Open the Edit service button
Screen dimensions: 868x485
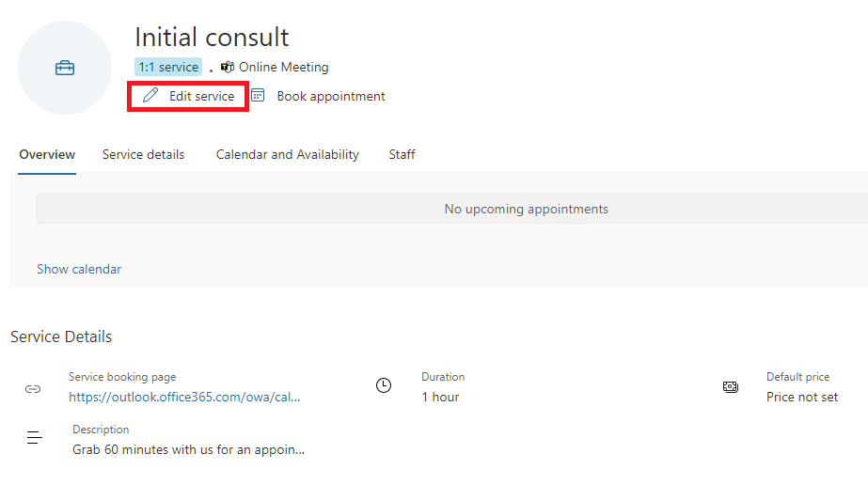point(188,96)
